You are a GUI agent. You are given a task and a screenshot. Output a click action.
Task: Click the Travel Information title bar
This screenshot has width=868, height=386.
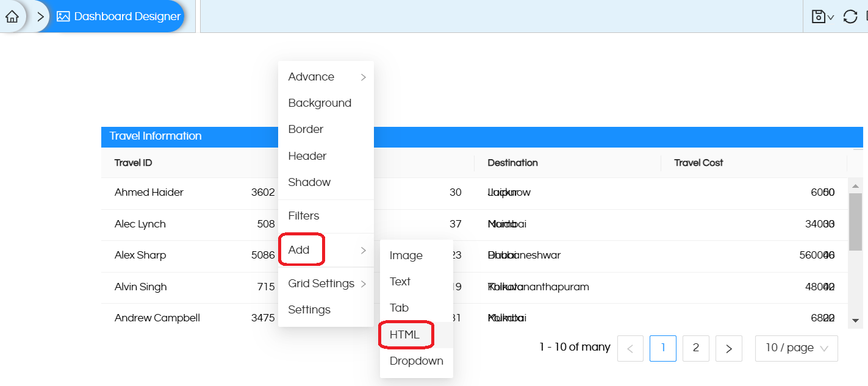(482, 137)
